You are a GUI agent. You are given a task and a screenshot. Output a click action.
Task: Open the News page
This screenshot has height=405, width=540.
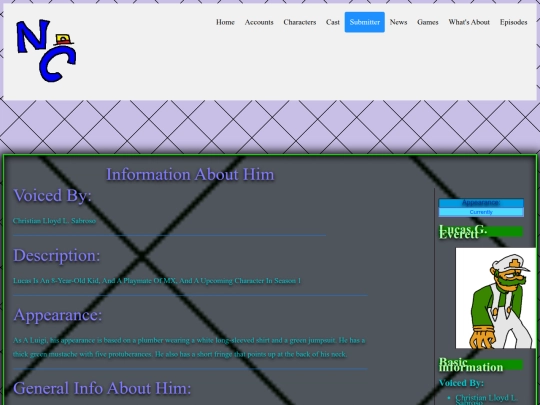click(x=398, y=22)
